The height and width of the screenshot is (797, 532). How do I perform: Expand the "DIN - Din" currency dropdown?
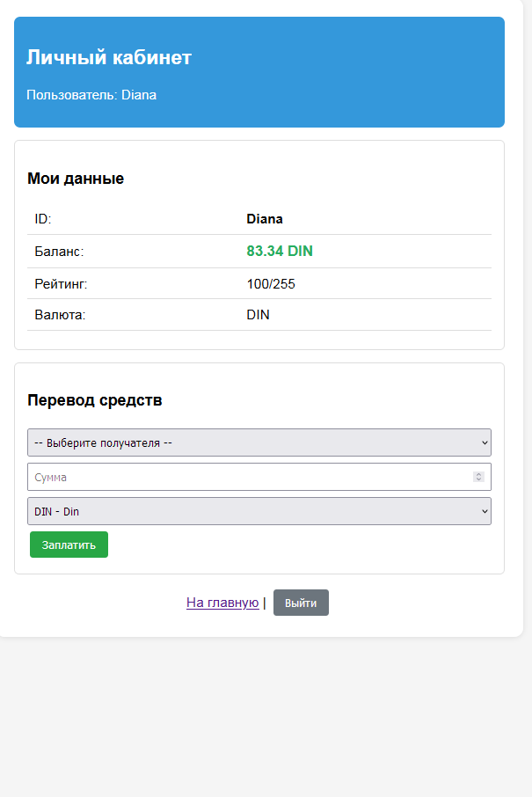coord(259,510)
